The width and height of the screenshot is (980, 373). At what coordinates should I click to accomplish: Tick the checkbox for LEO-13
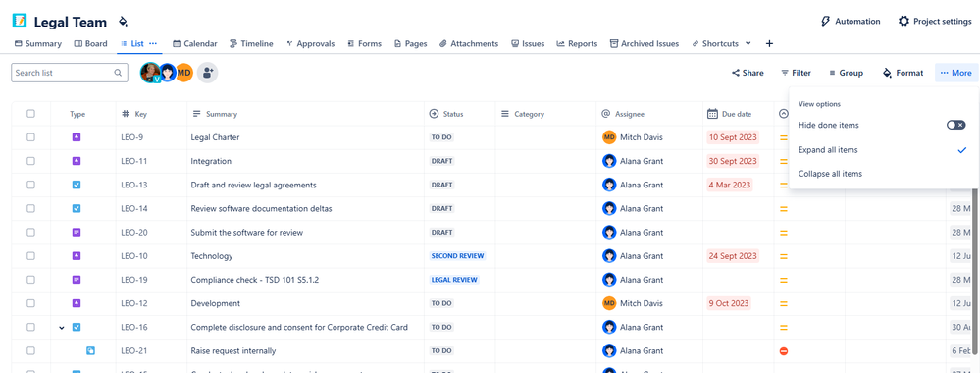pos(30,185)
